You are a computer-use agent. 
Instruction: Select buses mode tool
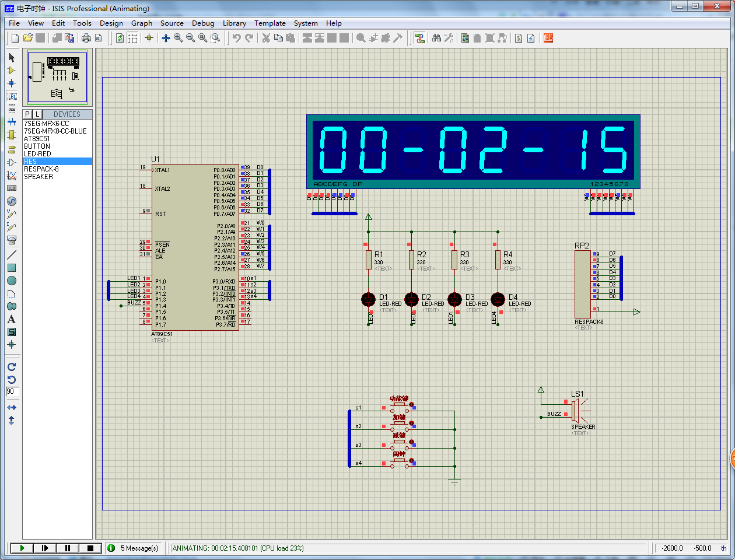12,122
